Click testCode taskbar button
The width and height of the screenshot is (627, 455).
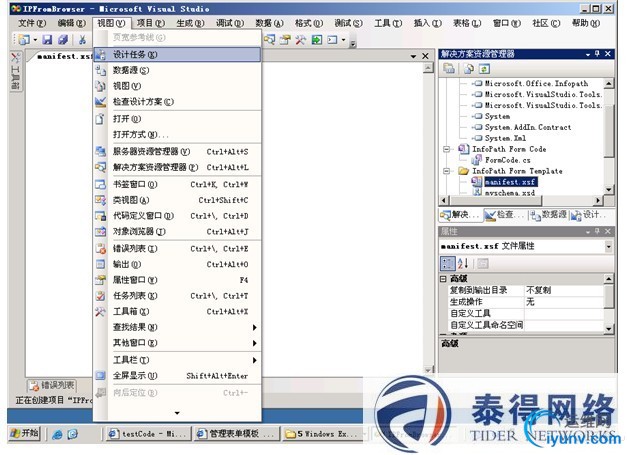coord(148,433)
